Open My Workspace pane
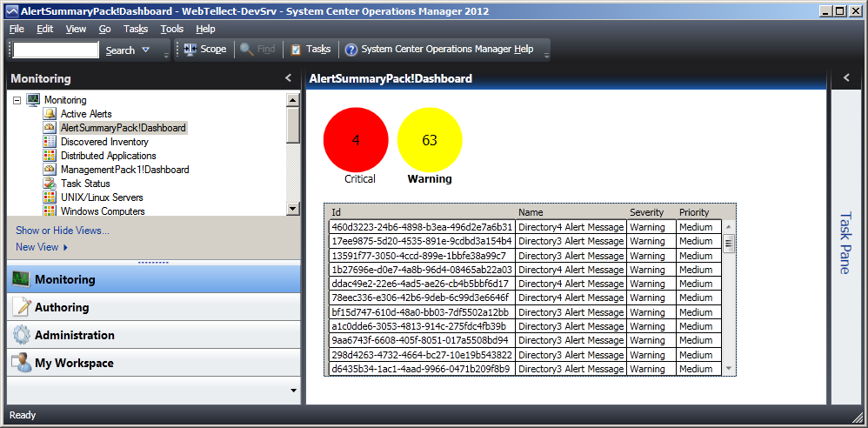Image resolution: width=868 pixels, height=428 pixels. (154, 364)
